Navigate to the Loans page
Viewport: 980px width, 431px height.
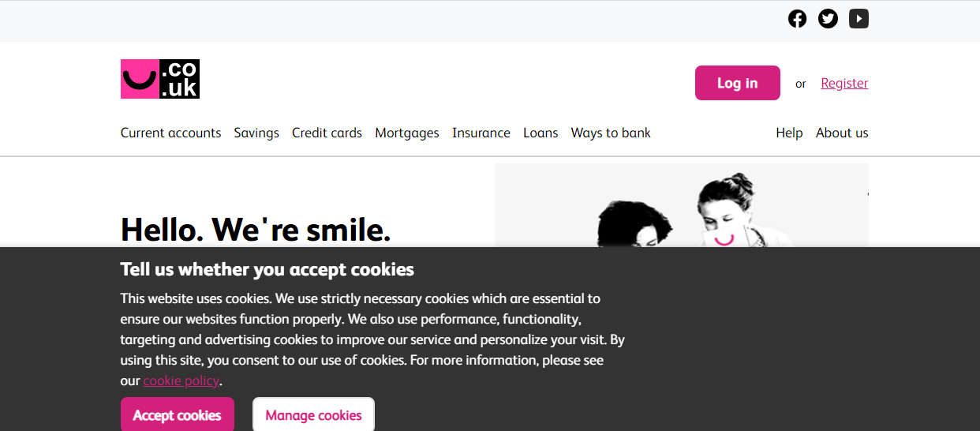(540, 133)
